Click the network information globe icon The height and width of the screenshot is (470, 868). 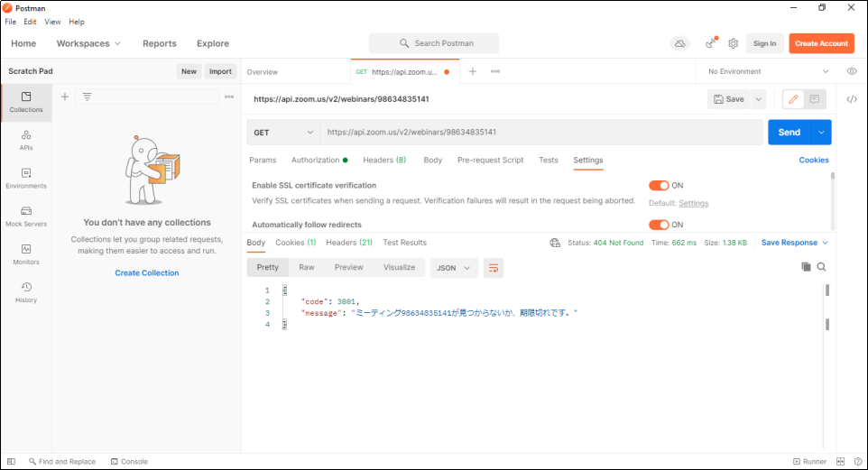coord(555,243)
